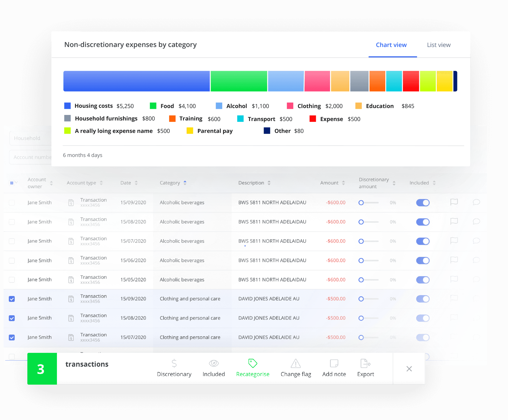Click transaction document icon in 15/07/2020 Alcoholic row
Image resolution: width=508 pixels, height=420 pixels.
[71, 241]
